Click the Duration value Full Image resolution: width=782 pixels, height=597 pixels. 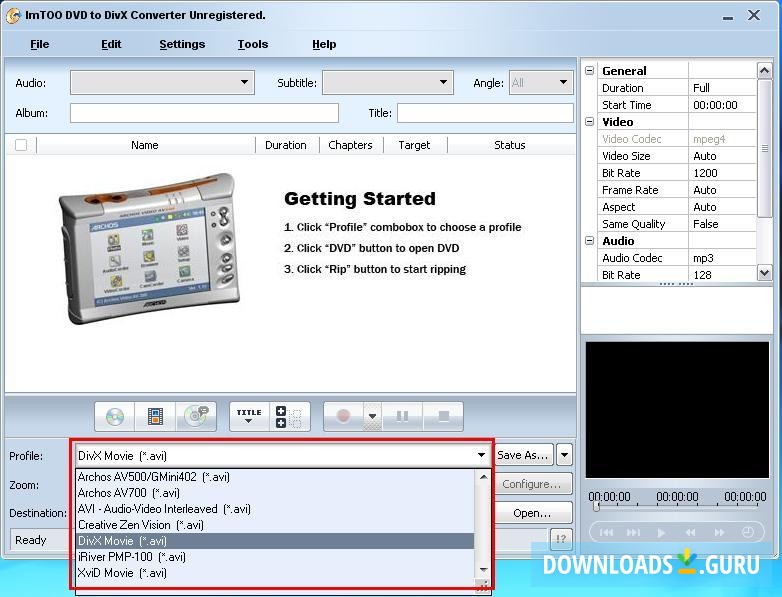723,88
